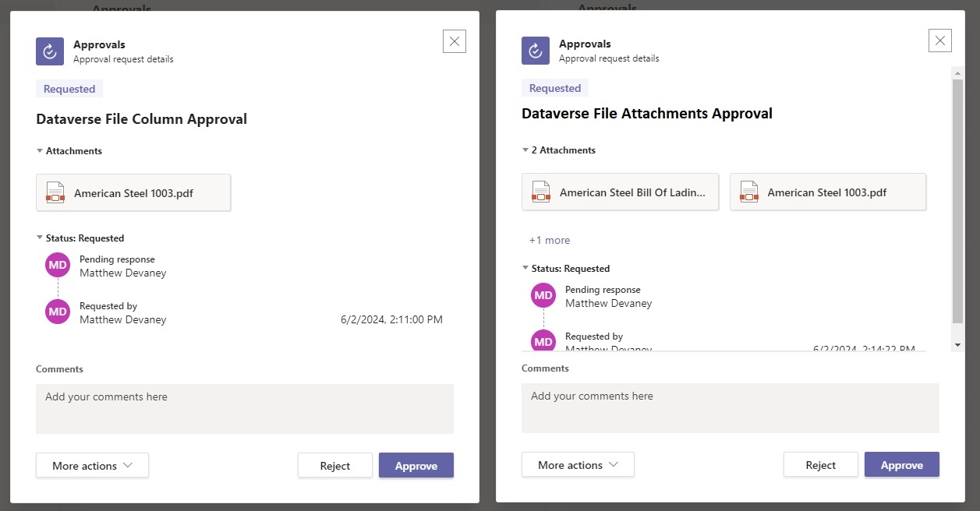Open the More actions dropdown in left dialog
The height and width of the screenshot is (511, 980).
click(91, 465)
